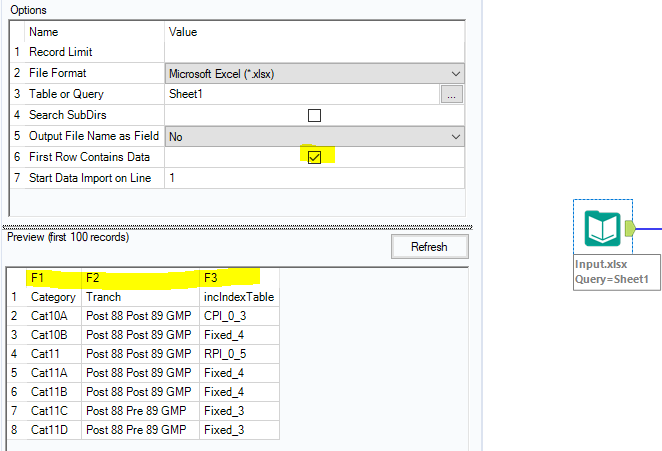This screenshot has height=451, width=662.
Task: Click the Cat11D cell in preview
Action: 52,430
